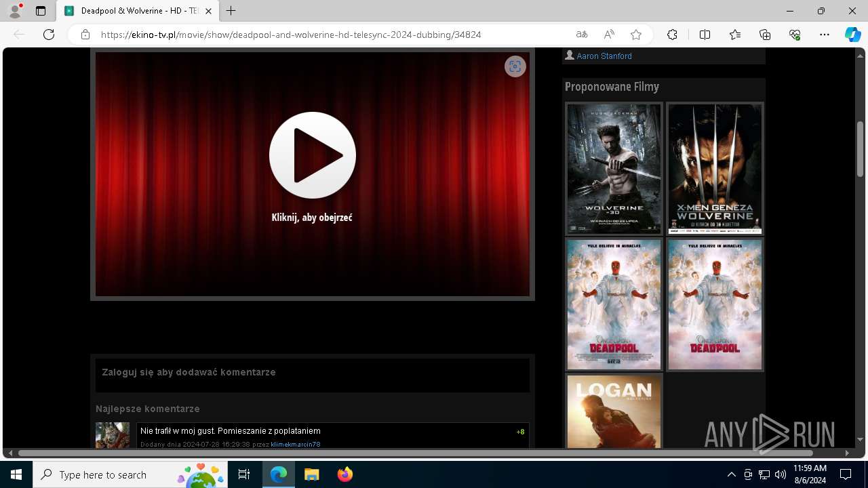Click 'Zaloguj się aby dodawać komentarze' text
This screenshot has width=868, height=488.
pyautogui.click(x=189, y=372)
